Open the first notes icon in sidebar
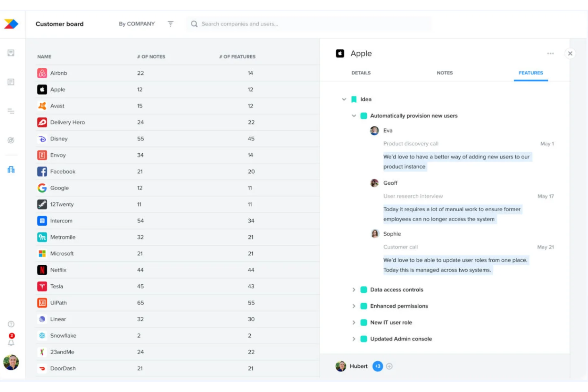Screen dimensions: 588x392 click(11, 53)
